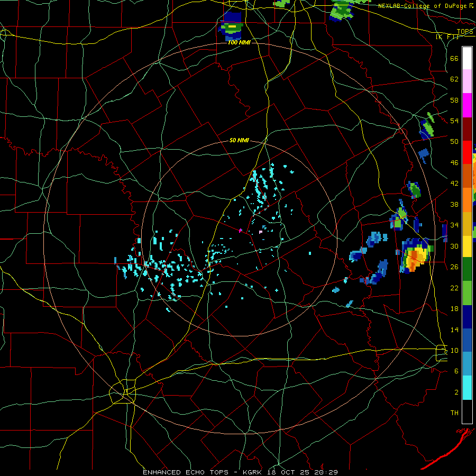Click the 22 scale value
Image resolution: width=476 pixels, height=476 pixels.
pyautogui.click(x=454, y=288)
